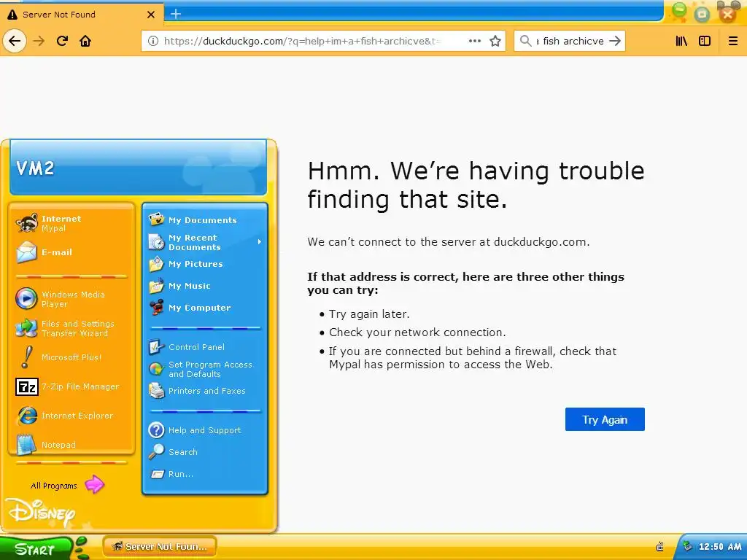
Task: Open page actions three-dot menu
Action: click(x=474, y=41)
